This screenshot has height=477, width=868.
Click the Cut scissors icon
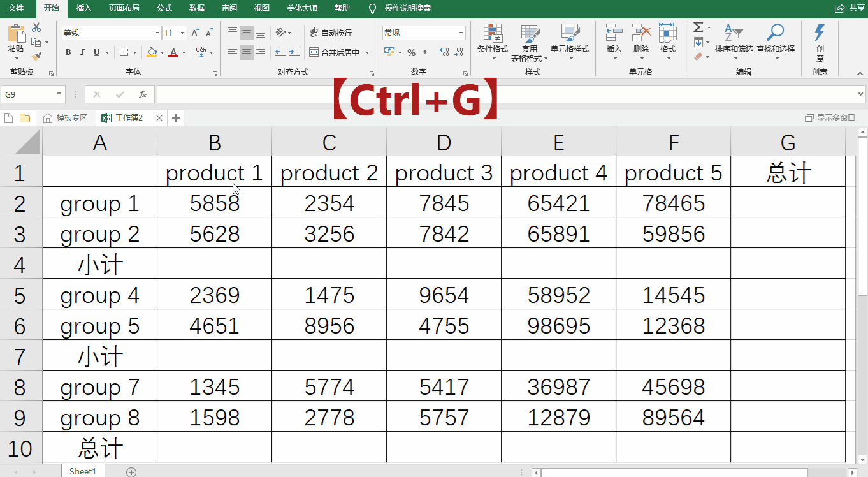(36, 27)
